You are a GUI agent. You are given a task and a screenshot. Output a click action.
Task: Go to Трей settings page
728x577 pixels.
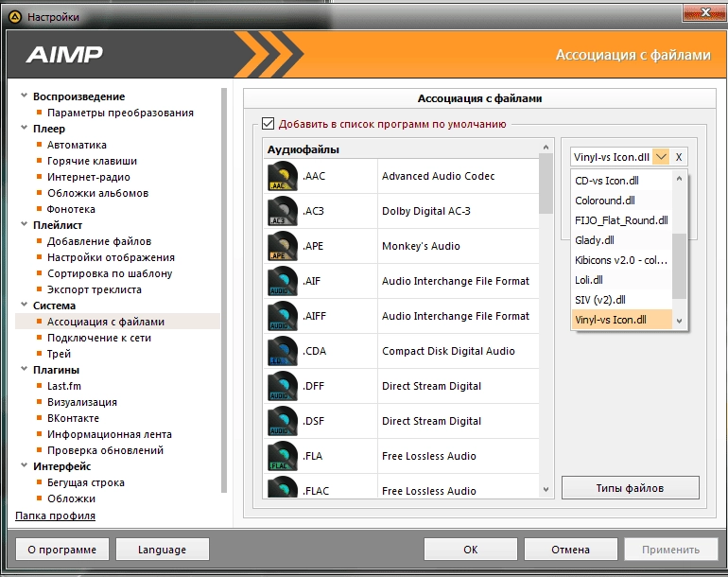(x=59, y=354)
